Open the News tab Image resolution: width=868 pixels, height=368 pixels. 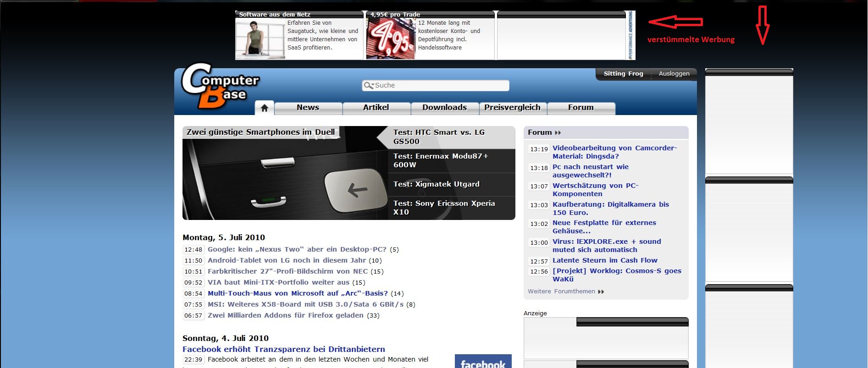308,108
